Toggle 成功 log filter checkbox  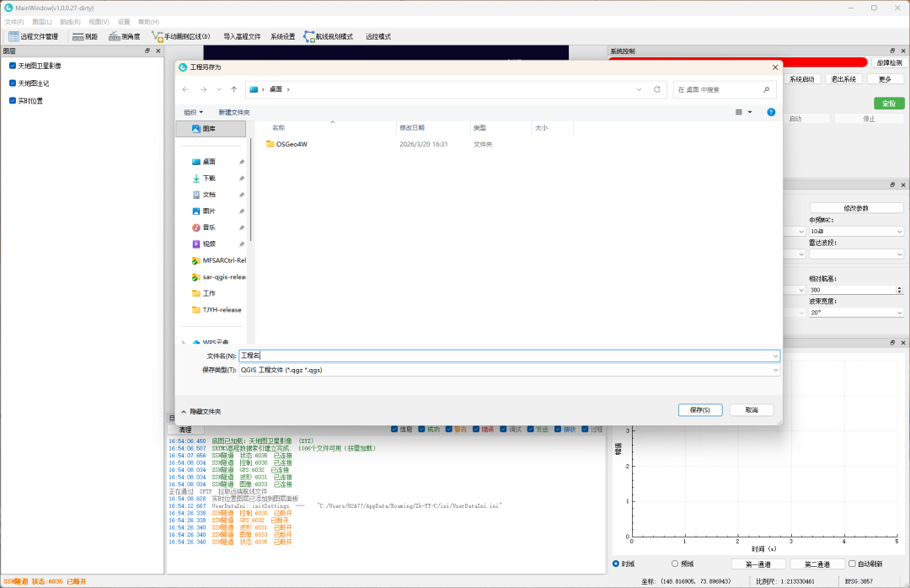pyautogui.click(x=421, y=429)
